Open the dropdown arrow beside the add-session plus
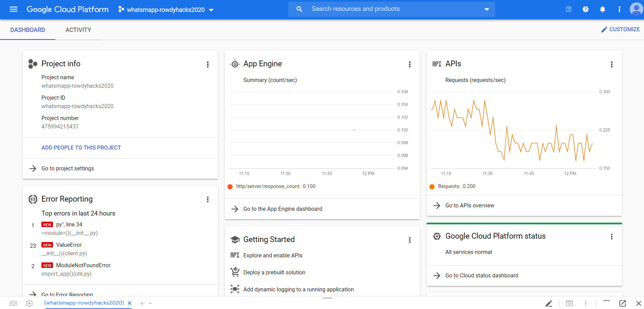This screenshot has height=309, width=644. pyautogui.click(x=150, y=304)
